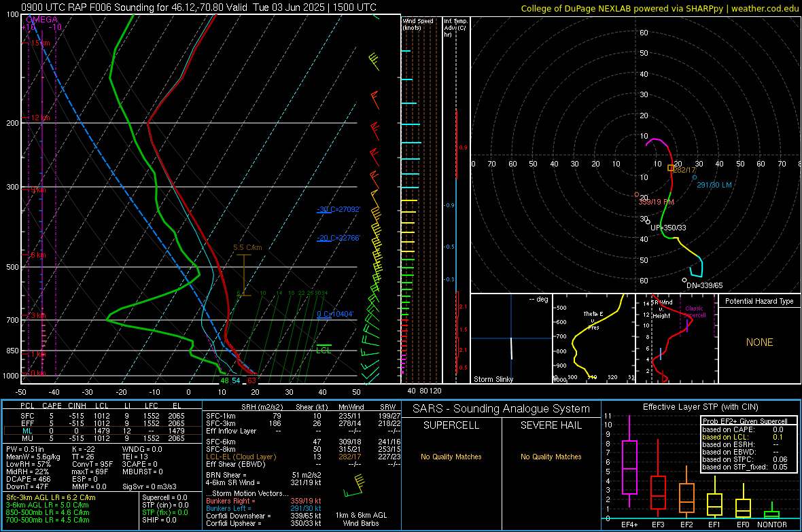Click 'Prob EF2+ Given Supercell' legend title
Screen dimensions: 802x532
pyautogui.click(x=745, y=421)
